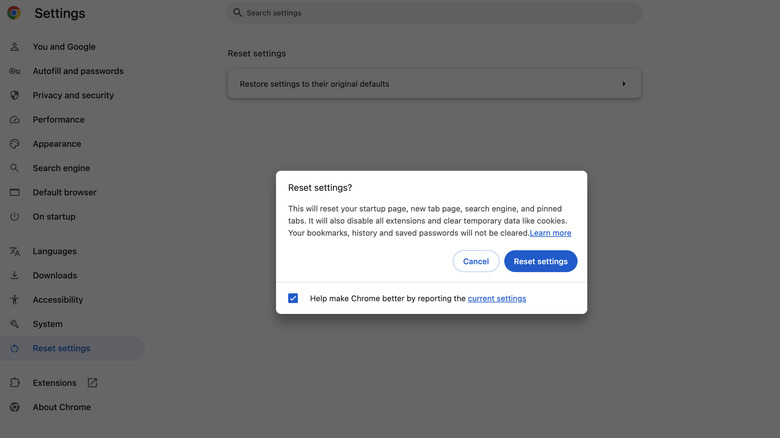Click the key icon for Autofill and passwords

(x=14, y=71)
